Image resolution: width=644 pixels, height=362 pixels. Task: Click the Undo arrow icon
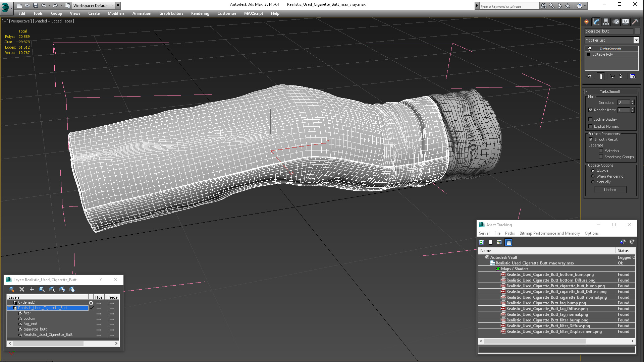43,5
